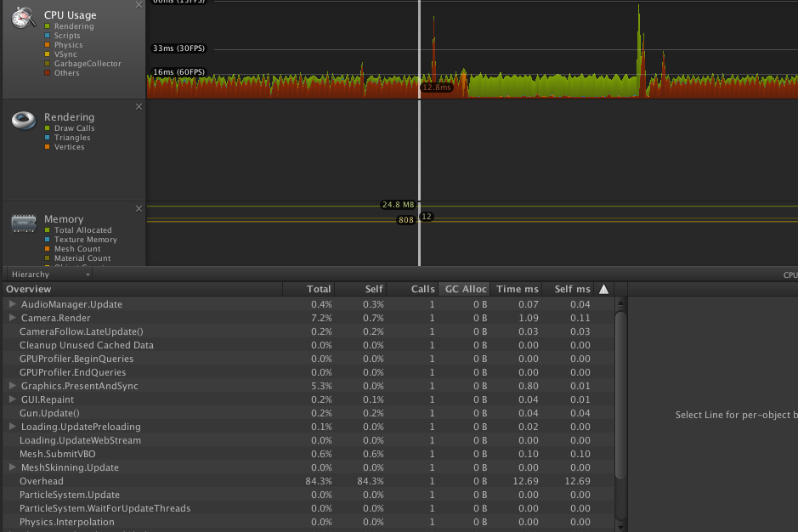Select the Cleanup Unused Cached Data row
This screenshot has height=532, width=798.
(x=309, y=345)
